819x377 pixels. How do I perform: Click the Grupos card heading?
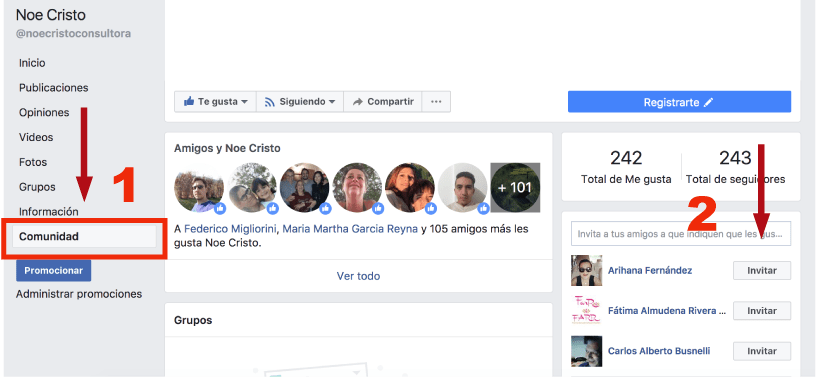(193, 320)
